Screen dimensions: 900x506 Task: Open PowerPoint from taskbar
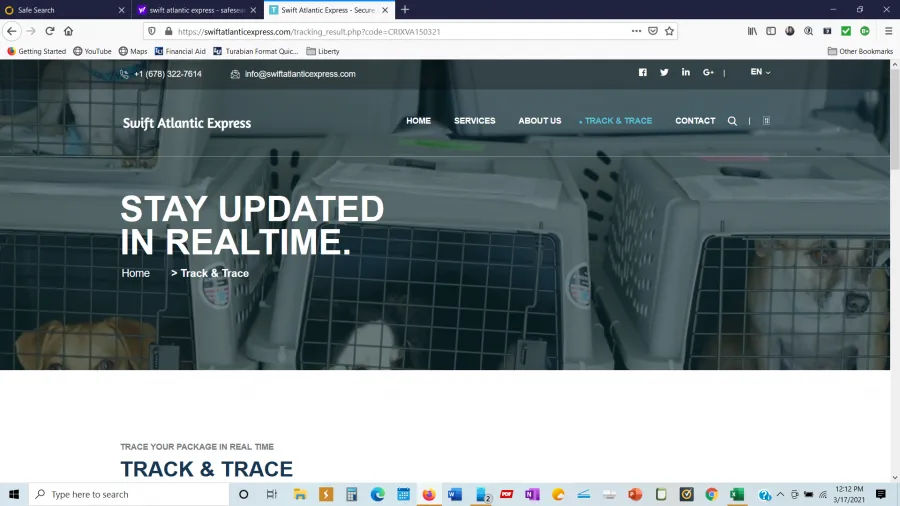(635, 494)
